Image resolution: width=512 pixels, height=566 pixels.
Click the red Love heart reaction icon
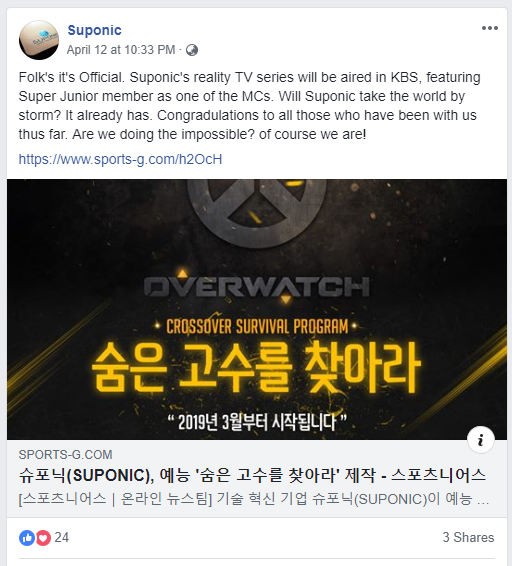point(43,538)
